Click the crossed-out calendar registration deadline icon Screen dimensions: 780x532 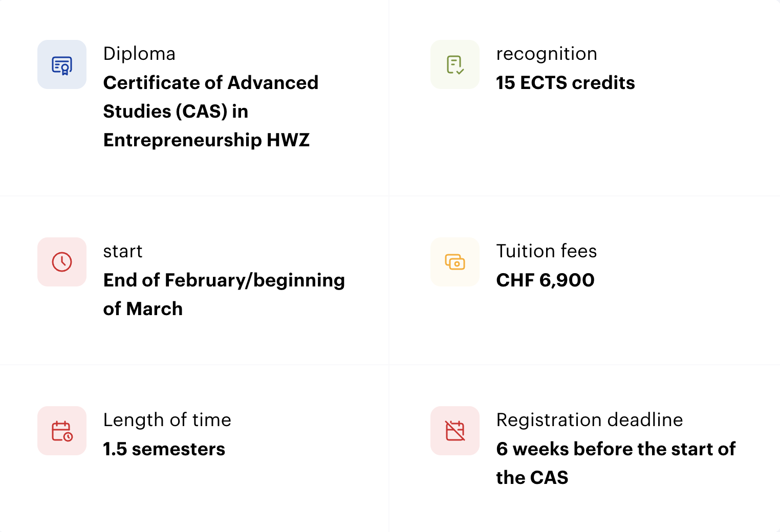point(455,431)
